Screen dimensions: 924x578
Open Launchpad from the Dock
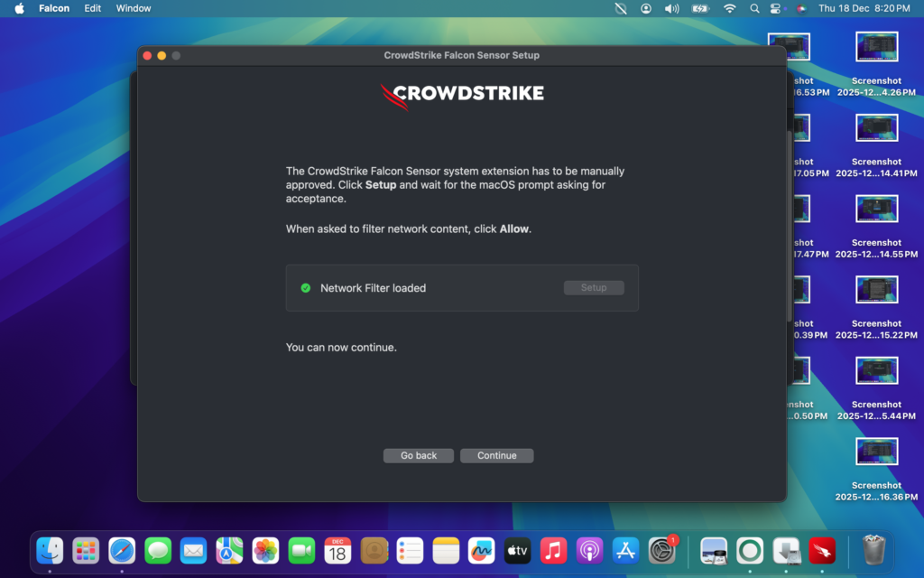pyautogui.click(x=86, y=551)
